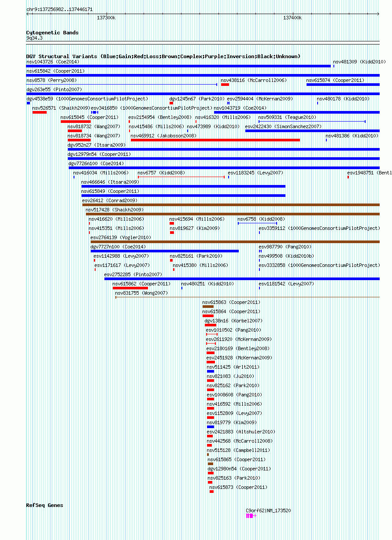Select dgv7727n100 (Coe2014) label
This screenshot has width=392, height=540.
click(x=118, y=247)
